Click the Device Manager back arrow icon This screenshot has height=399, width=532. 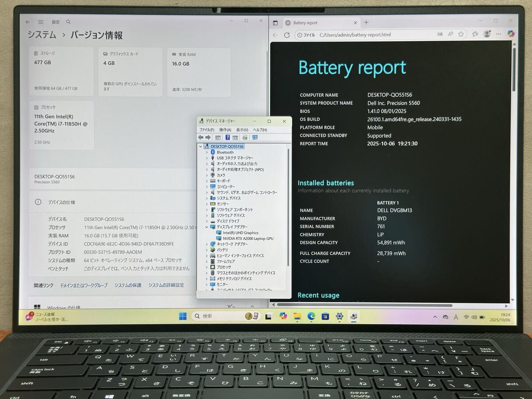pos(201,137)
